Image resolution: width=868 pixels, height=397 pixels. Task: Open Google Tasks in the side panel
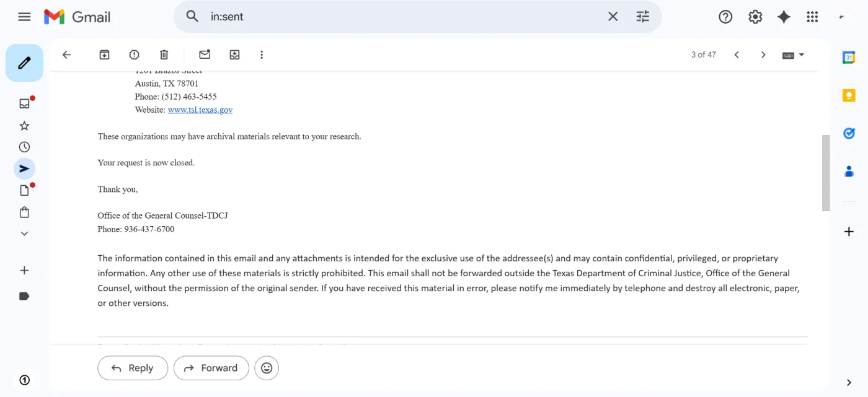point(849,133)
